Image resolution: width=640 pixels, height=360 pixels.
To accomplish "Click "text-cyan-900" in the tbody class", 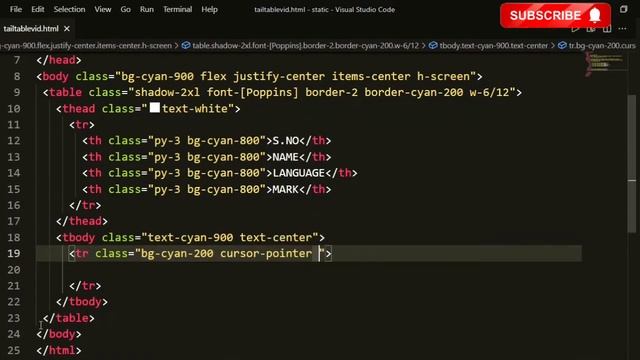I will [x=190, y=238].
